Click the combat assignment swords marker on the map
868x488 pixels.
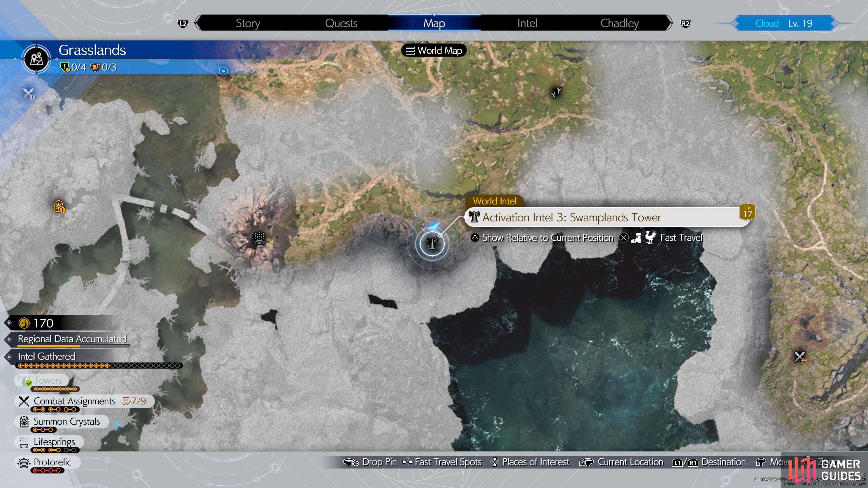point(800,357)
